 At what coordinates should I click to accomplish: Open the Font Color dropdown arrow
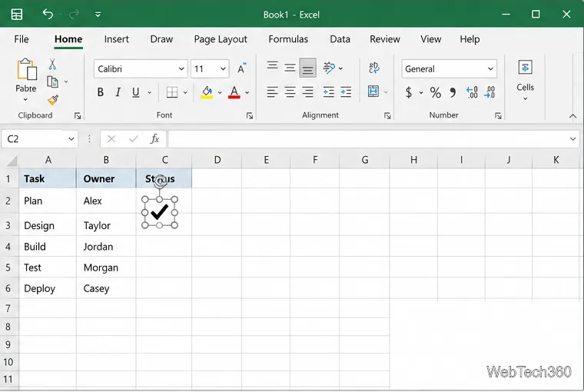click(x=247, y=92)
